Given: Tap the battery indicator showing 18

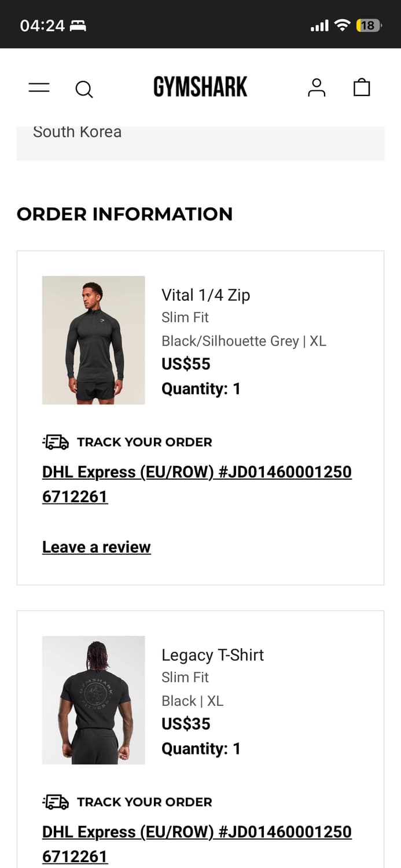Looking at the screenshot, I should pyautogui.click(x=367, y=25).
